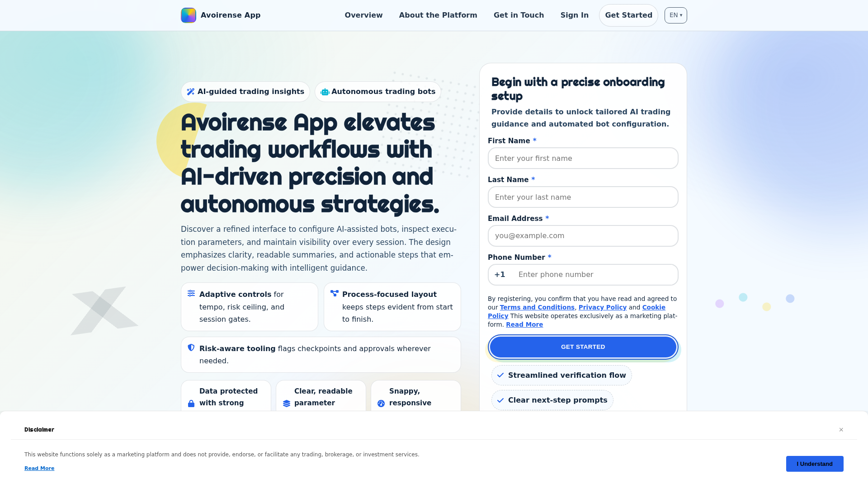
Task: Click the lock icon beside Data protected
Action: (x=191, y=404)
